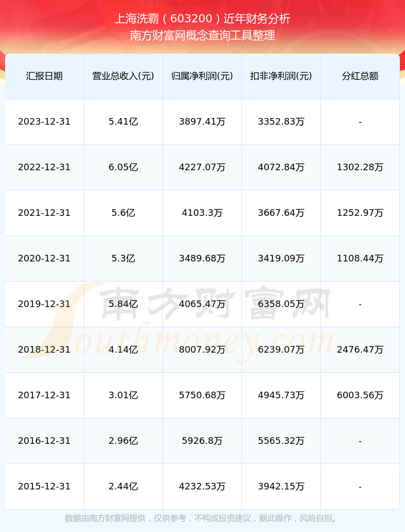
Task: Select the 2018-12-31 date cell
Action: click(x=45, y=350)
